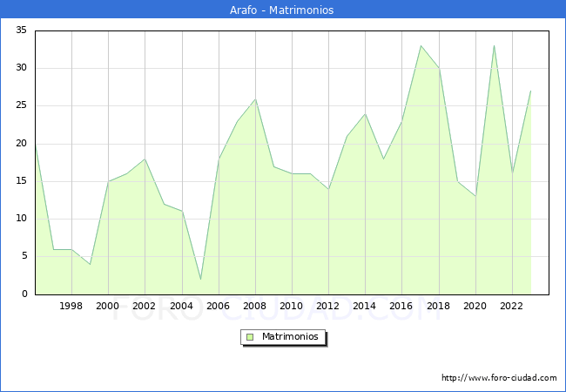Select the 2018 x-axis year label
Image resolution: width=566 pixels, height=392 pixels.
click(438, 307)
